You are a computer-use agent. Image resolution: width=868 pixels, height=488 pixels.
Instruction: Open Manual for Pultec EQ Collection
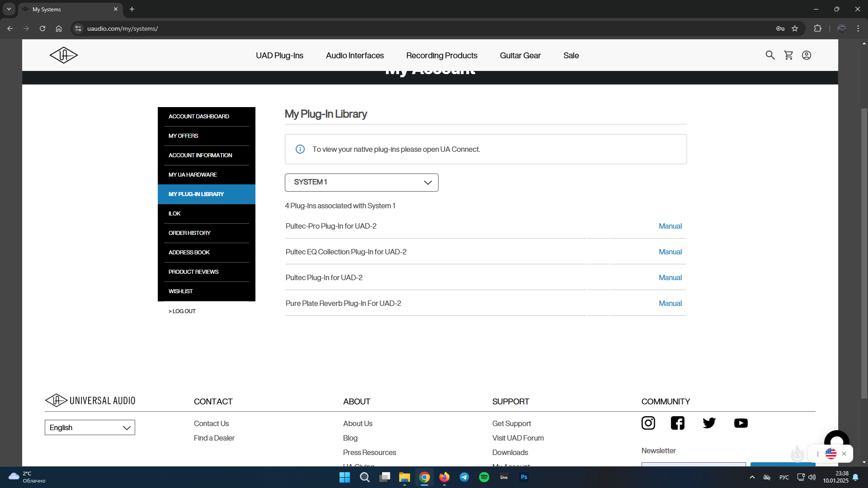(x=670, y=252)
